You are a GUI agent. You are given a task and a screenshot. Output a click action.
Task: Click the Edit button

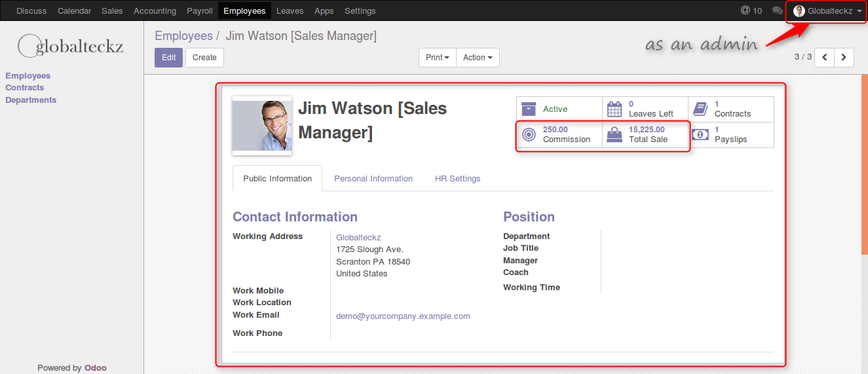pos(169,58)
